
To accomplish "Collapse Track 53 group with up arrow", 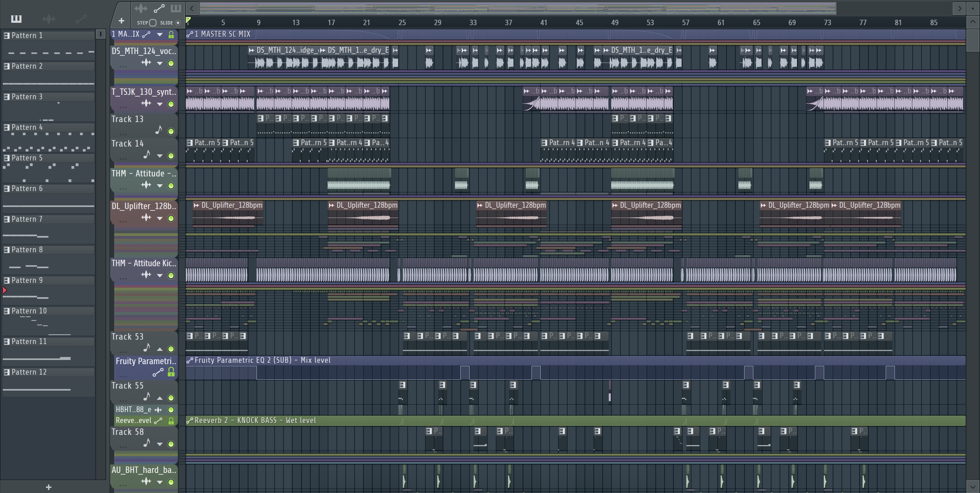I will (160, 349).
